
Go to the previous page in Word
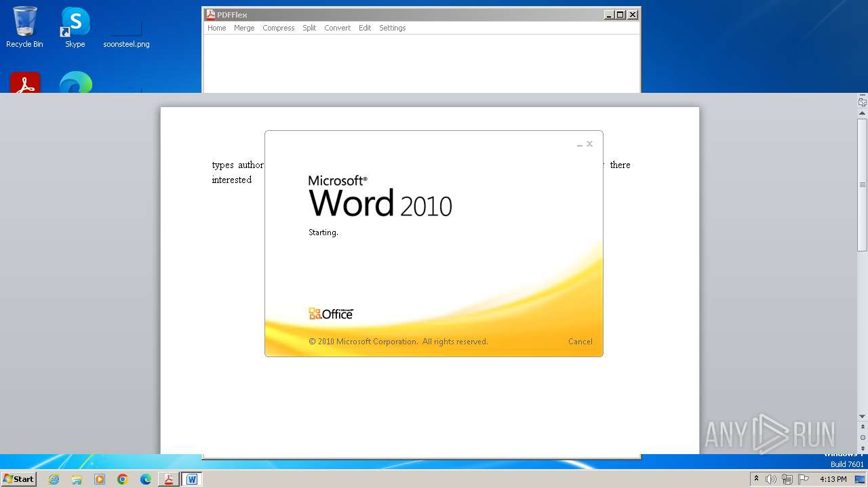click(x=863, y=427)
